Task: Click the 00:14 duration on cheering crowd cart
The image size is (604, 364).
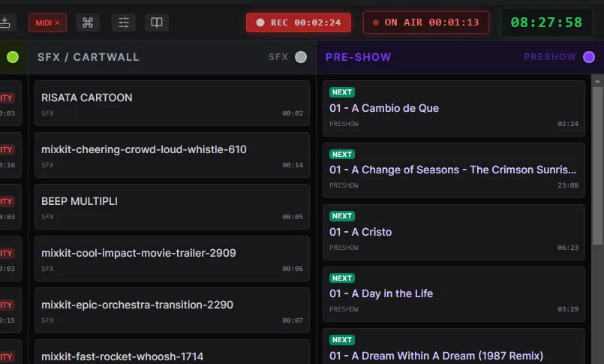Action: click(293, 165)
